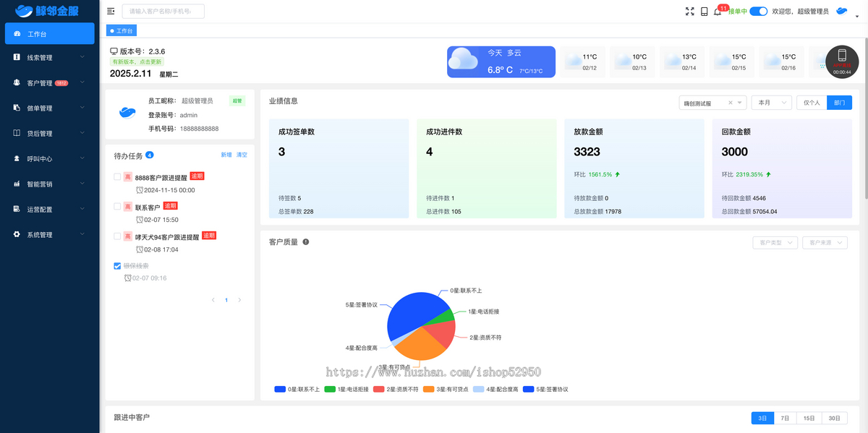This screenshot has height=433, width=868.
Task: Click the 系统管理 gear icon
Action: click(x=17, y=234)
